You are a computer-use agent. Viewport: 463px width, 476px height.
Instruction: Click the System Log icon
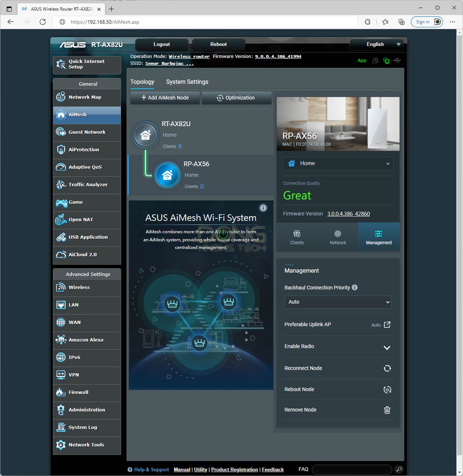point(61,427)
